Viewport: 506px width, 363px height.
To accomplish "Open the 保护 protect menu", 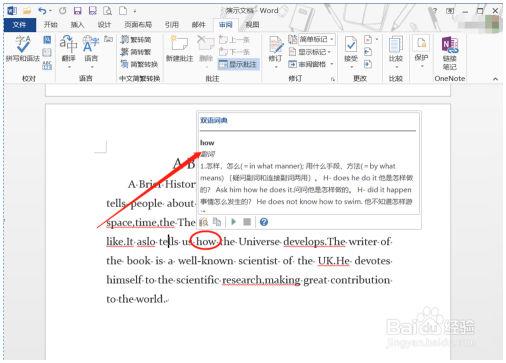I will click(x=421, y=51).
